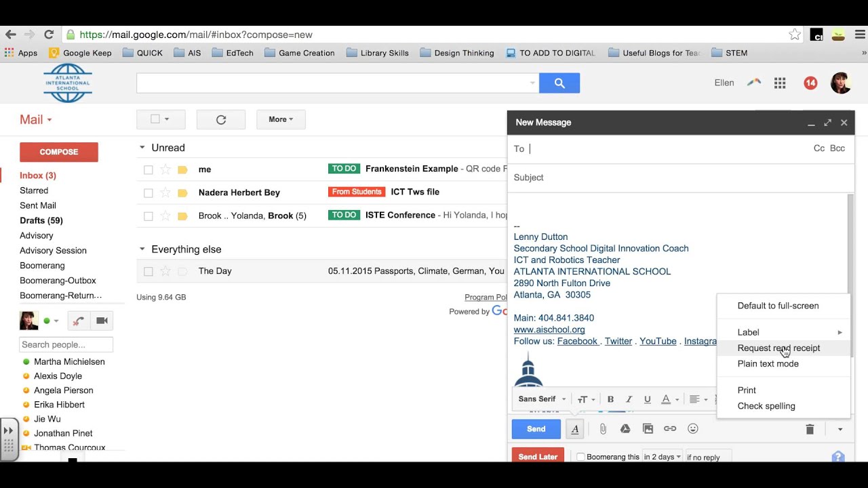Collapse the Unread section
This screenshot has height=488, width=868.
tap(142, 148)
